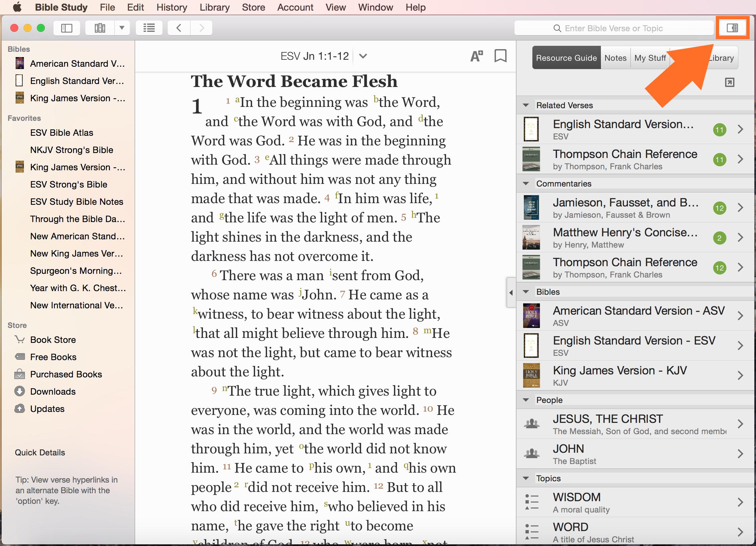Click the Bible verse search field
The width and height of the screenshot is (756, 546).
613,28
